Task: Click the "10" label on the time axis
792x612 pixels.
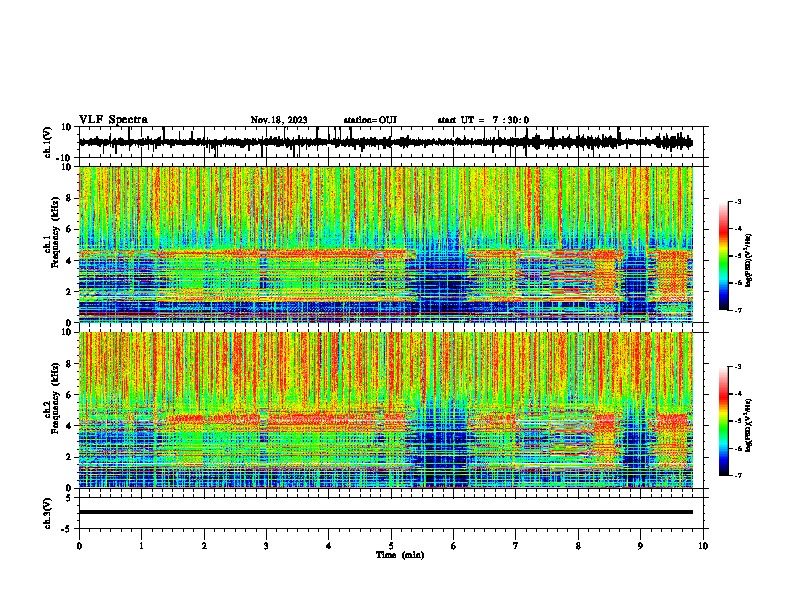Action: (703, 546)
